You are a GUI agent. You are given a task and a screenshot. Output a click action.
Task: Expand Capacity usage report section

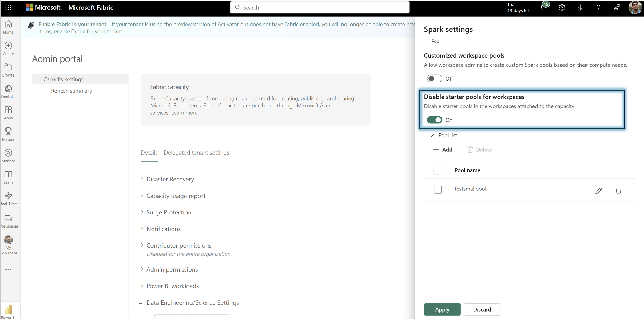142,196
